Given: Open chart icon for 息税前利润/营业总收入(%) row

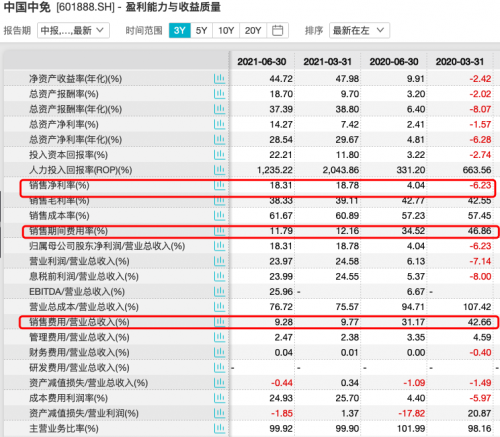Looking at the screenshot, I should [219, 276].
